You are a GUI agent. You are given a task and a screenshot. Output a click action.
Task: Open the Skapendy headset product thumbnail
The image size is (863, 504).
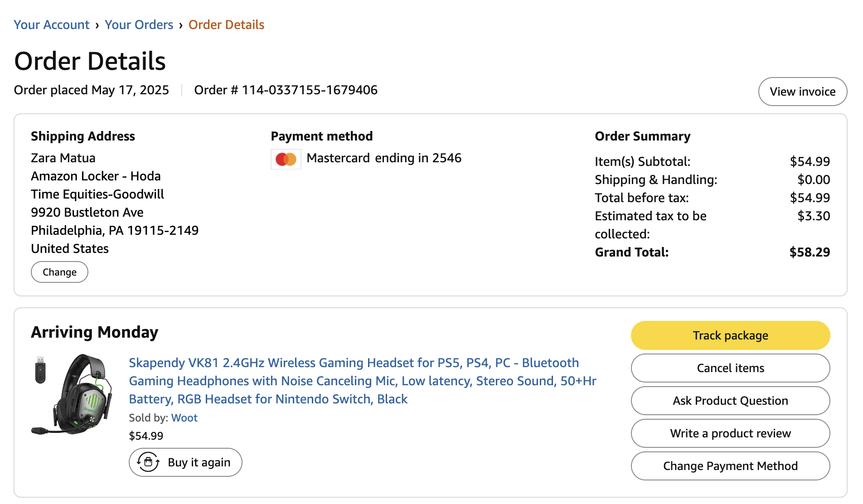[72, 394]
